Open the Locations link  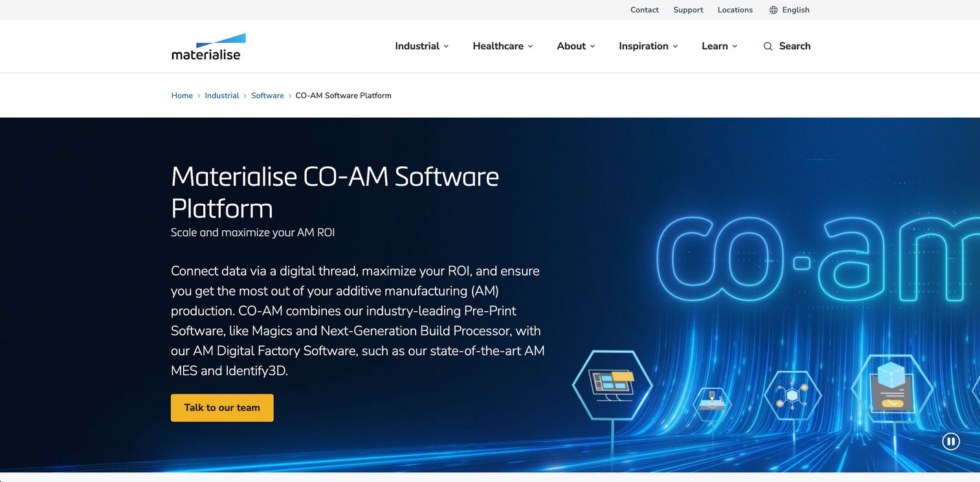click(735, 10)
